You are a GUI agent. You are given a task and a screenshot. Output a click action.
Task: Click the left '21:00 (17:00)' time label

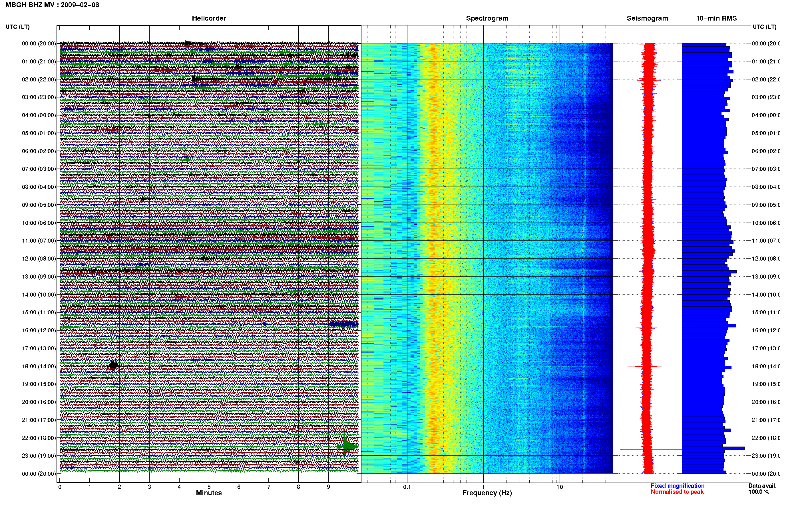(x=39, y=420)
